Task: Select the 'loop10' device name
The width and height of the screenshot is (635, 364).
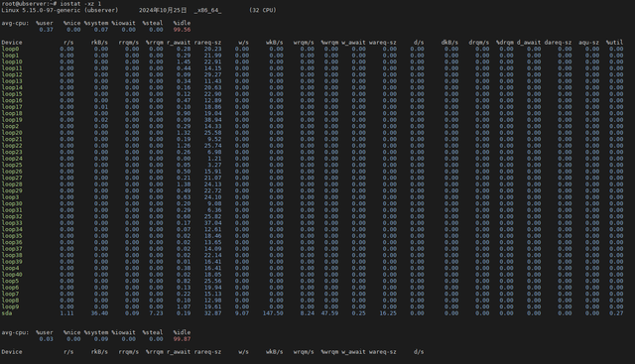Action: (x=12, y=61)
